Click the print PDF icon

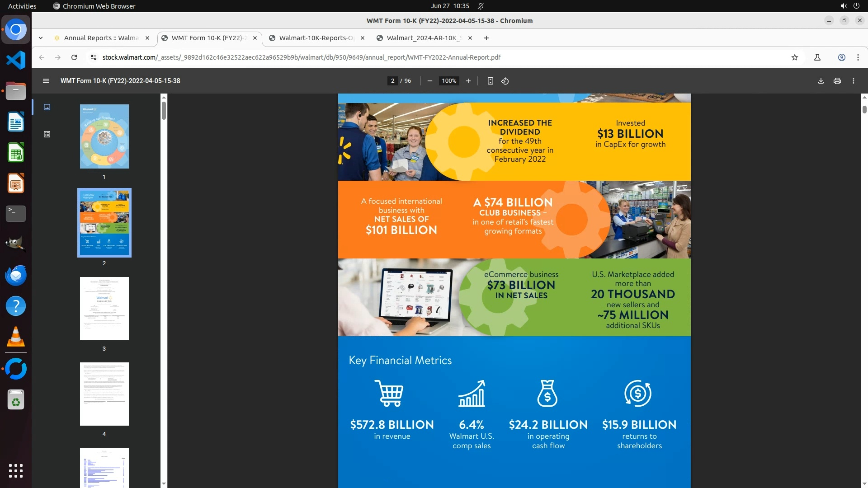click(x=837, y=81)
